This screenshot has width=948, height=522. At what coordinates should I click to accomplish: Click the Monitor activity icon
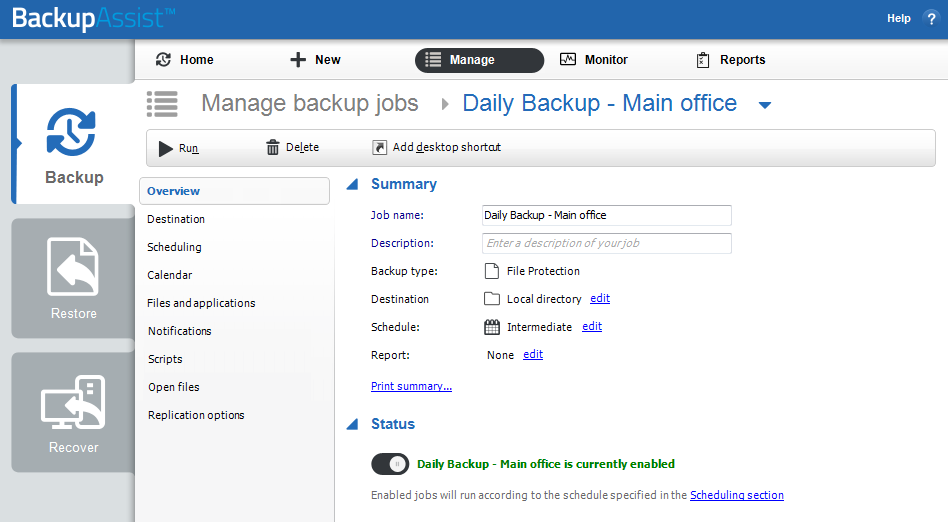(568, 59)
